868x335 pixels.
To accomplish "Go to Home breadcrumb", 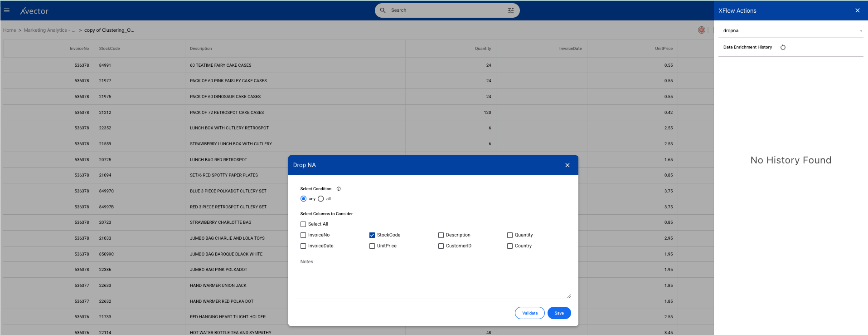I will tap(10, 30).
